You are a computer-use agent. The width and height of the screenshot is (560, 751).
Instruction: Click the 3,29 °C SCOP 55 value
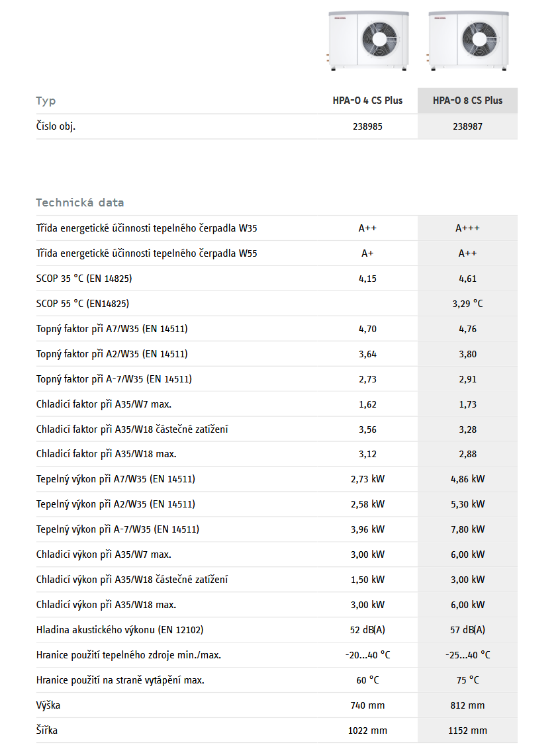(x=467, y=304)
